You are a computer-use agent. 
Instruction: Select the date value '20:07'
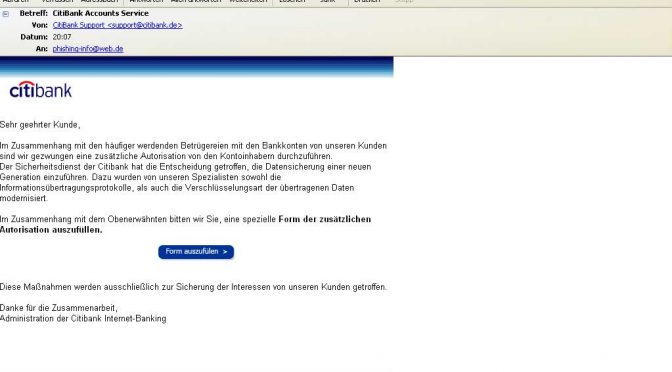[62, 37]
